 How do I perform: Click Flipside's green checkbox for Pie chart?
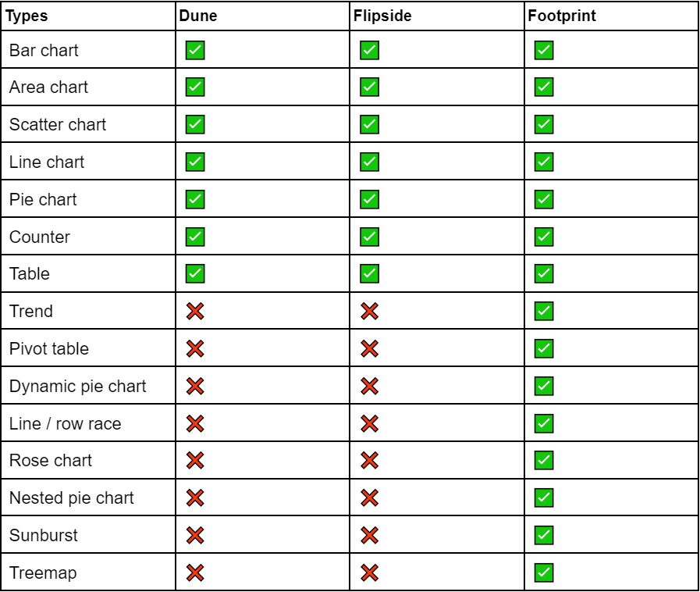(x=368, y=200)
